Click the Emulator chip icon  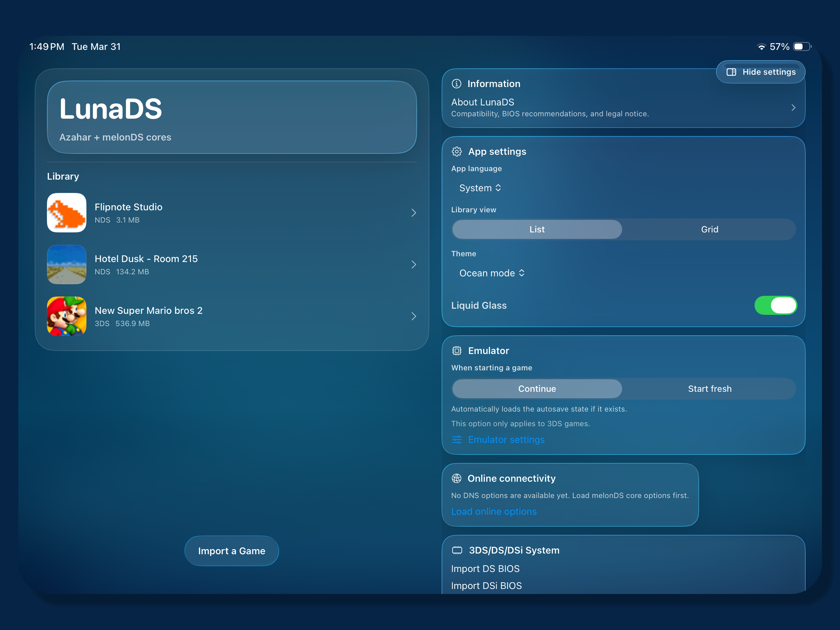pyautogui.click(x=457, y=351)
